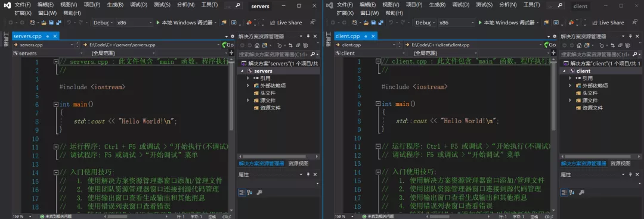Open Live Share in servers window
Viewport: 644px width, 219px height.
(286, 23)
